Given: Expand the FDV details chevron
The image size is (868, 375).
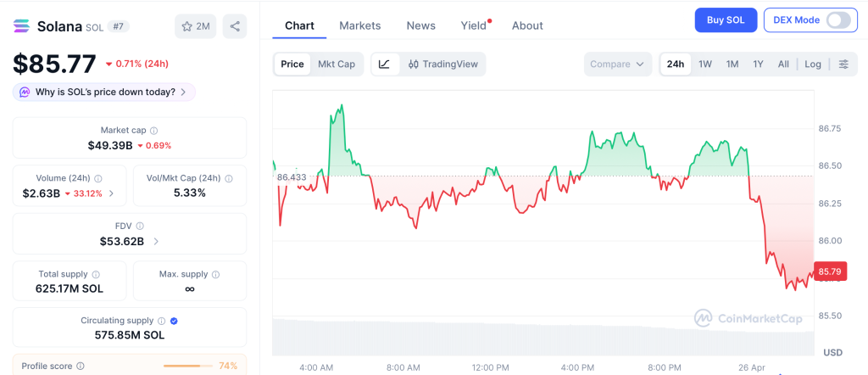Looking at the screenshot, I should pyautogui.click(x=155, y=242).
